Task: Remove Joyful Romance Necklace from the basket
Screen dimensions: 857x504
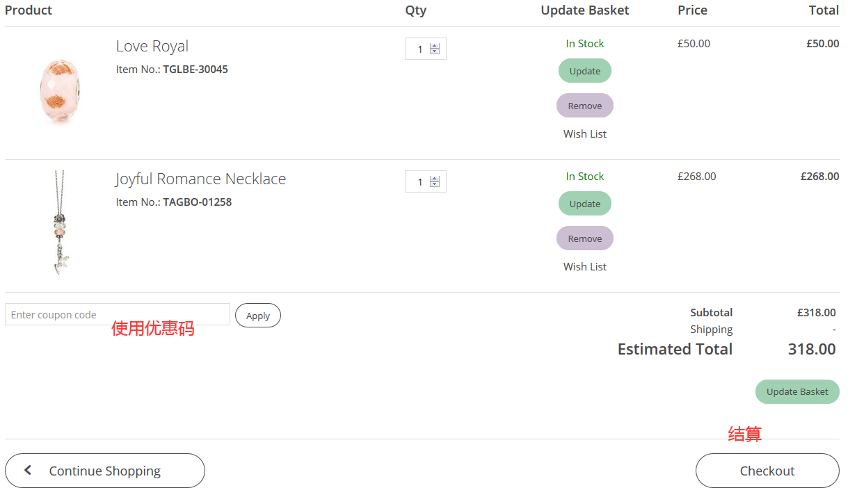Action: click(x=584, y=238)
